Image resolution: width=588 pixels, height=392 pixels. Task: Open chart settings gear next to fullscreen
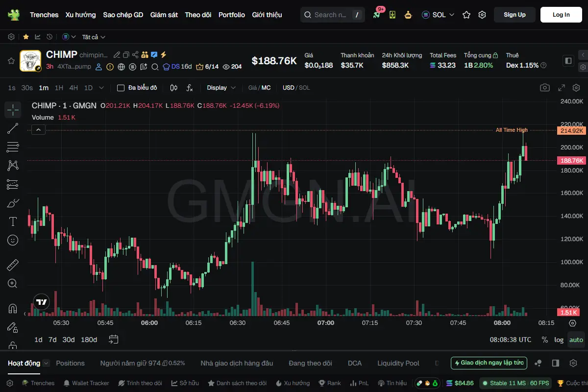point(576,88)
